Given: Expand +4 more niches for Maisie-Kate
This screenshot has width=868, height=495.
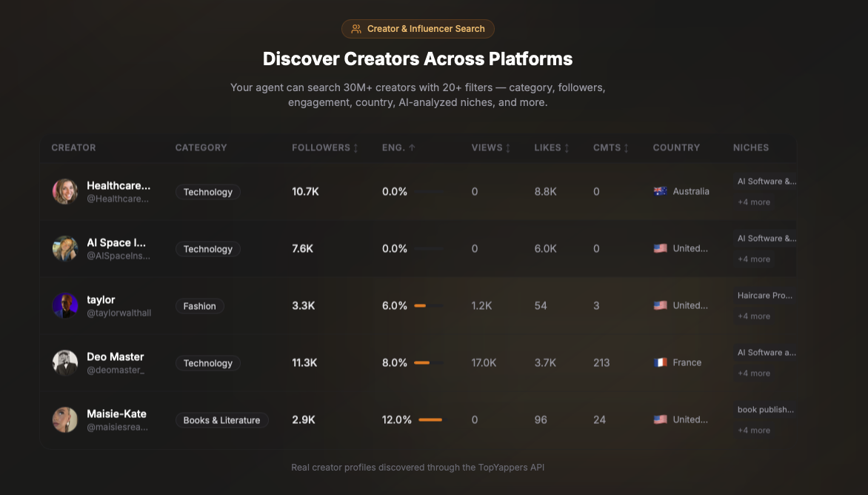Looking at the screenshot, I should point(753,430).
